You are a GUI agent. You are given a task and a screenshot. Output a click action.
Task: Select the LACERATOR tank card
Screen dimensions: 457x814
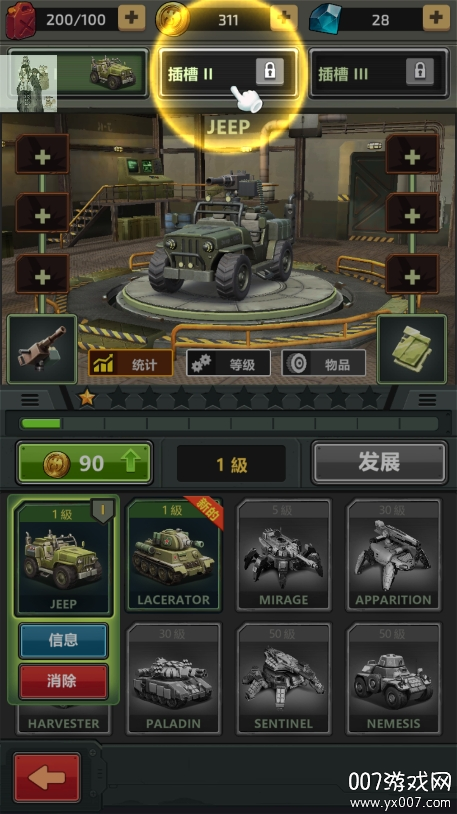174,554
